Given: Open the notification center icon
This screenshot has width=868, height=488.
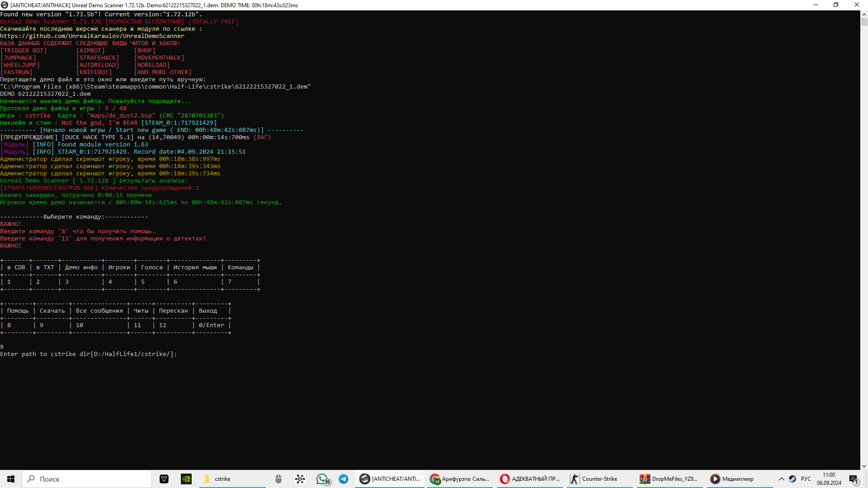Looking at the screenshot, I should tap(854, 479).
